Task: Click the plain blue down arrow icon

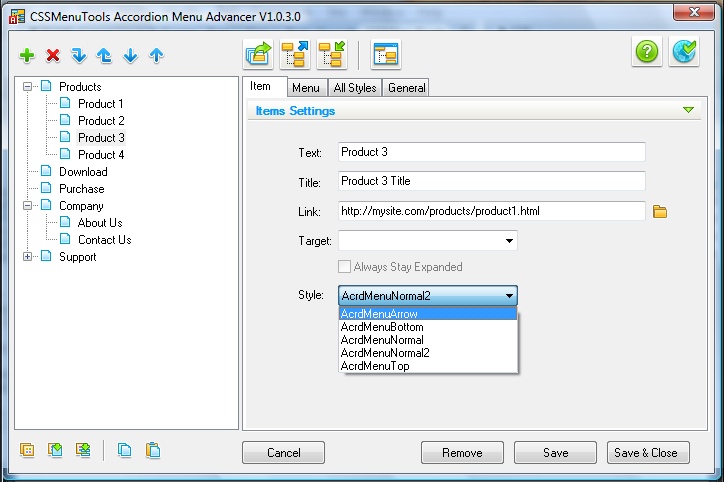Action: click(x=131, y=55)
